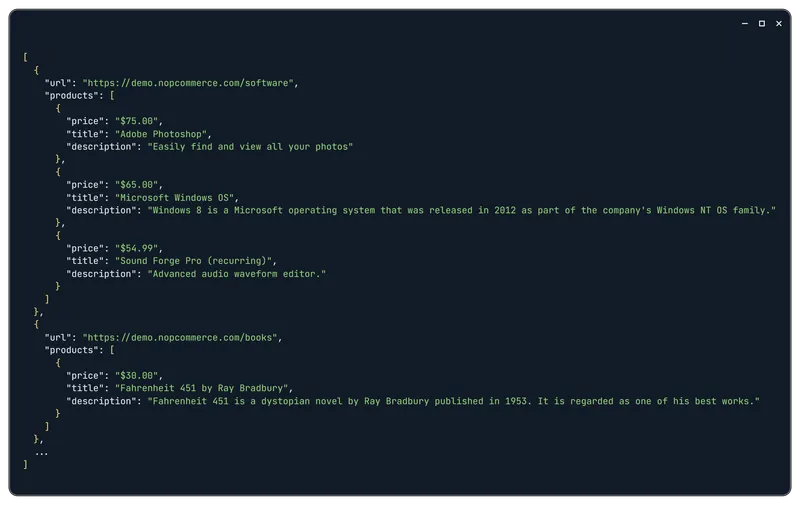Screen dimensions: 800x505
Task: Select the "$75.00" price value
Action: click(x=136, y=121)
